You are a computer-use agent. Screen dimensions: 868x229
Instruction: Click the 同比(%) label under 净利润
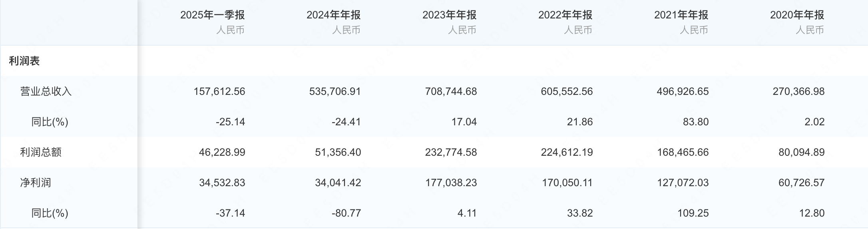(x=50, y=213)
